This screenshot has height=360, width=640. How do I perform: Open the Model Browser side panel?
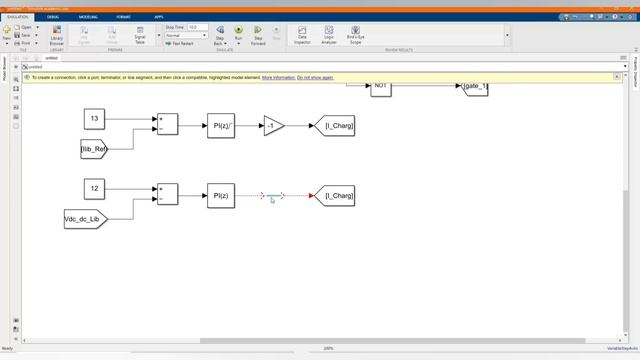click(x=4, y=69)
